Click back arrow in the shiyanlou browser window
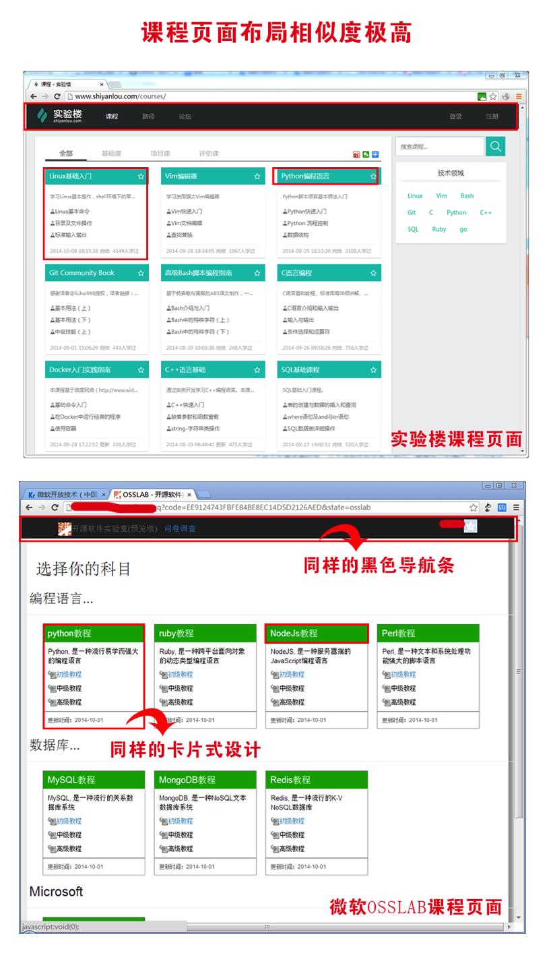Image resolution: width=551 pixels, height=980 pixels. click(x=33, y=96)
